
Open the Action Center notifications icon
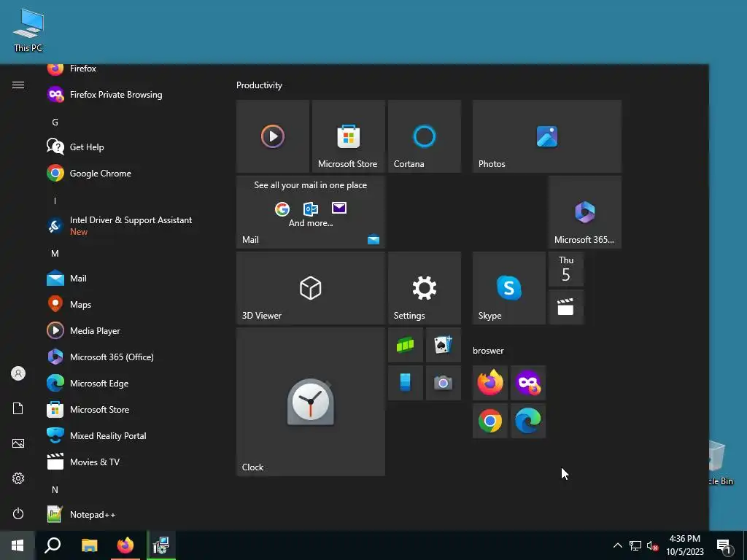(x=724, y=546)
